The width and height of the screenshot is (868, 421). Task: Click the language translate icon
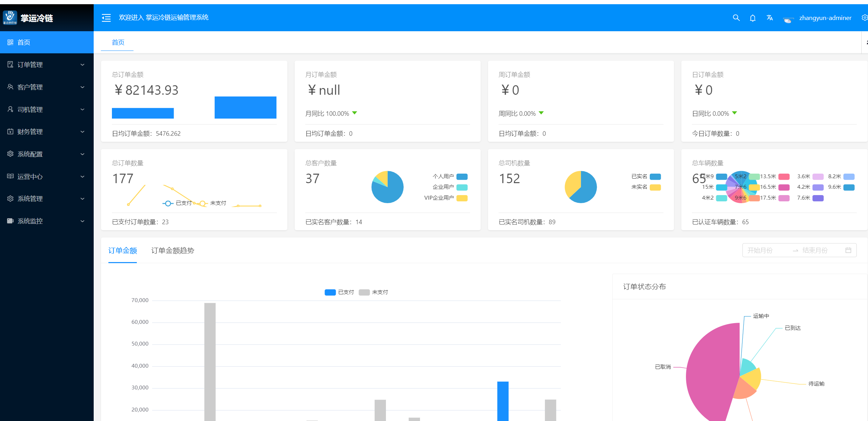tap(769, 18)
